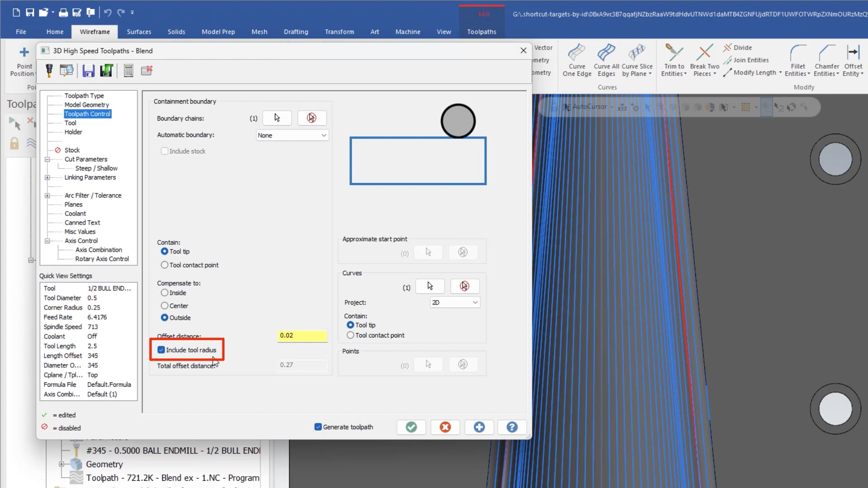Click the Save Toolpath icon

coord(88,70)
